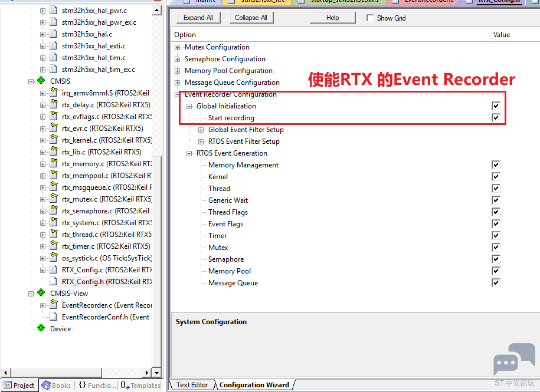
Task: Click the rtx_mempool.c key file icon
Action: tap(54, 174)
